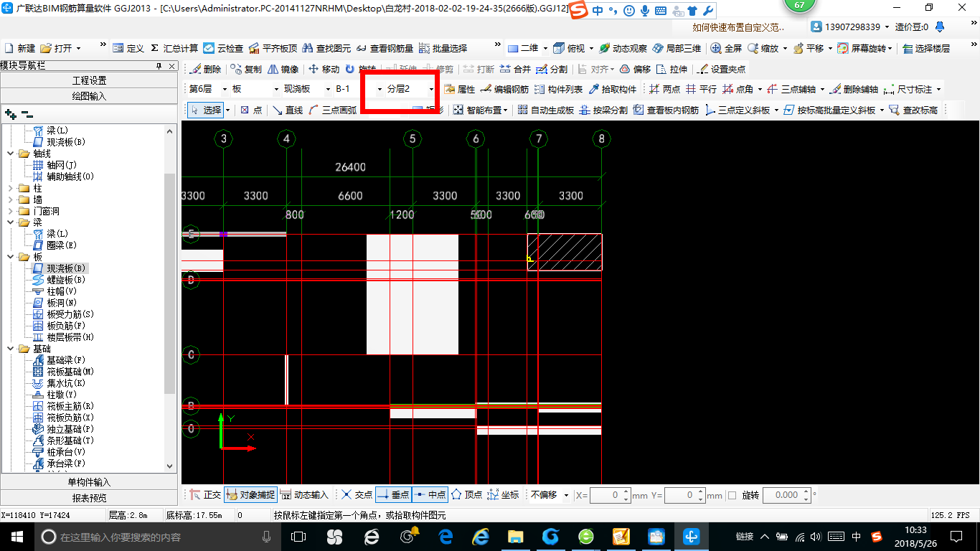Toggle 坐标 coordinate snap
Image resolution: width=980 pixels, height=551 pixels.
[503, 495]
